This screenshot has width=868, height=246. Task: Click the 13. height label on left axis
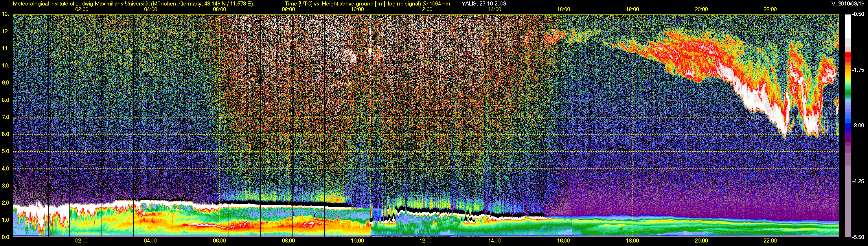[5, 14]
